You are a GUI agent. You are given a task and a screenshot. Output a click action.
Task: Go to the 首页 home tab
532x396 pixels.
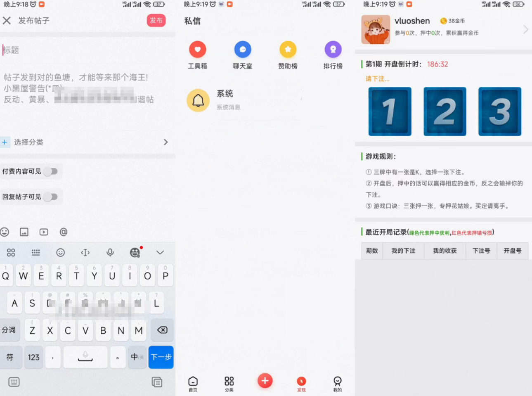pyautogui.click(x=193, y=383)
